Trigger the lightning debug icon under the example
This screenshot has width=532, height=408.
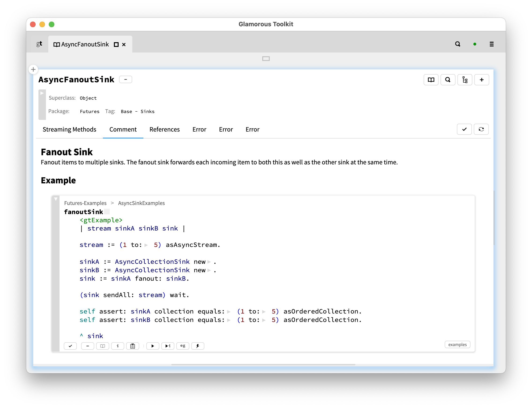[x=198, y=346]
